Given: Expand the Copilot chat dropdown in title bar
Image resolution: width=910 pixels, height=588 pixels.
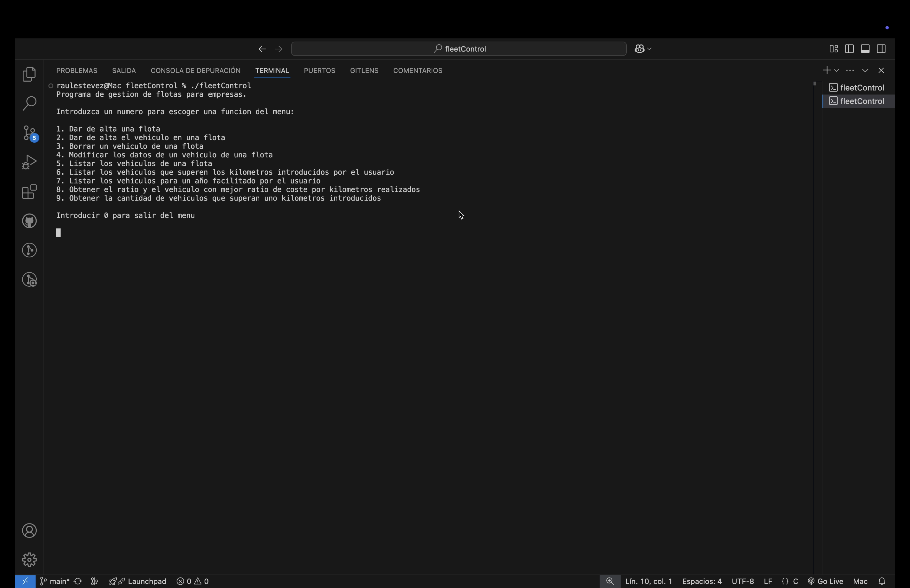Looking at the screenshot, I should 650,49.
